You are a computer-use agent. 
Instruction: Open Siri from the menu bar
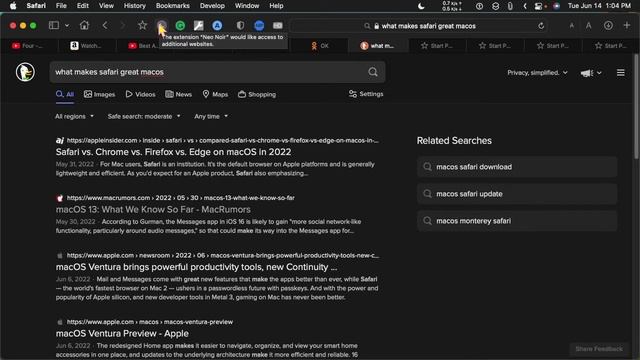556,6
